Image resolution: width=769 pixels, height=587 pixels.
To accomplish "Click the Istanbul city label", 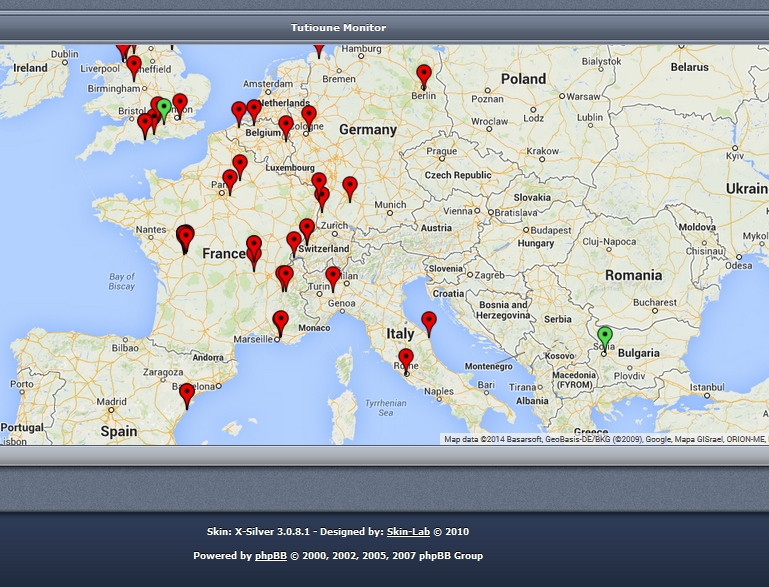I will tap(707, 387).
